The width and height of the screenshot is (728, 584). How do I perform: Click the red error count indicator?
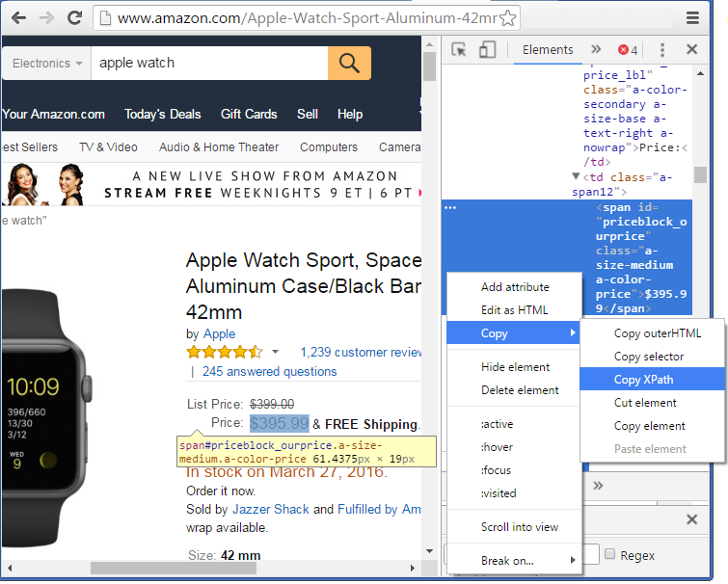[x=628, y=50]
